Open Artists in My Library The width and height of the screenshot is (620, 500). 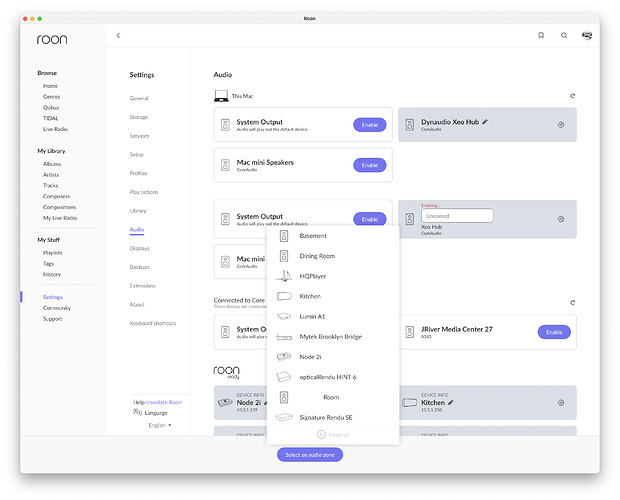pos(51,175)
